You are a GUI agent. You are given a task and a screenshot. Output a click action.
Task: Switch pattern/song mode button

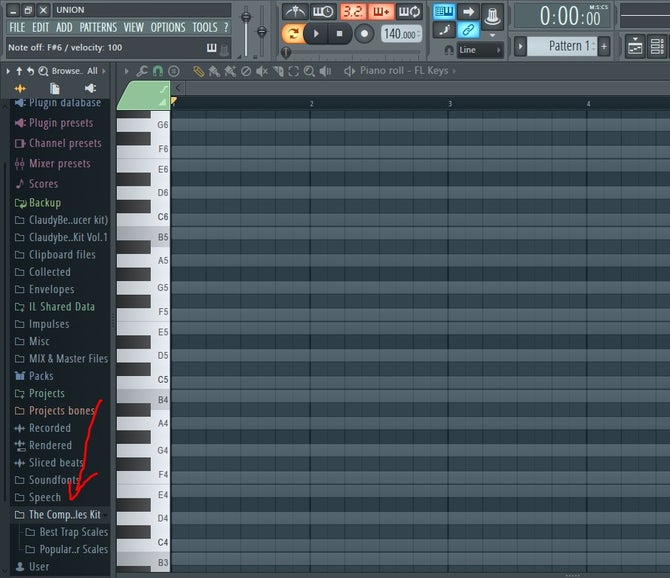(x=292, y=33)
